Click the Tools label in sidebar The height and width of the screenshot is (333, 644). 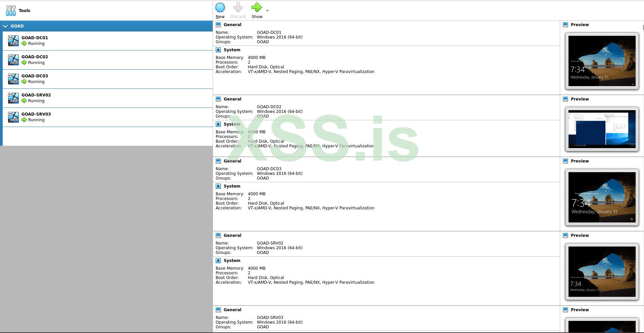[x=24, y=11]
